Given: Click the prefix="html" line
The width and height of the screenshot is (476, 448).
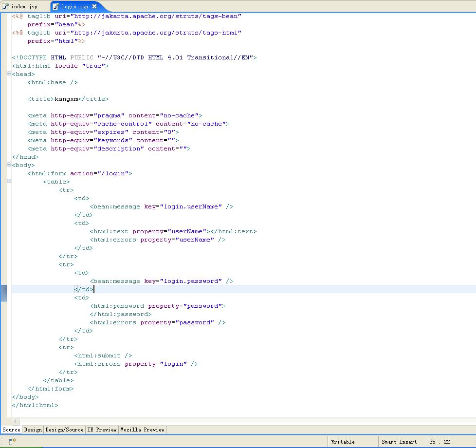Looking at the screenshot, I should click(x=56, y=41).
